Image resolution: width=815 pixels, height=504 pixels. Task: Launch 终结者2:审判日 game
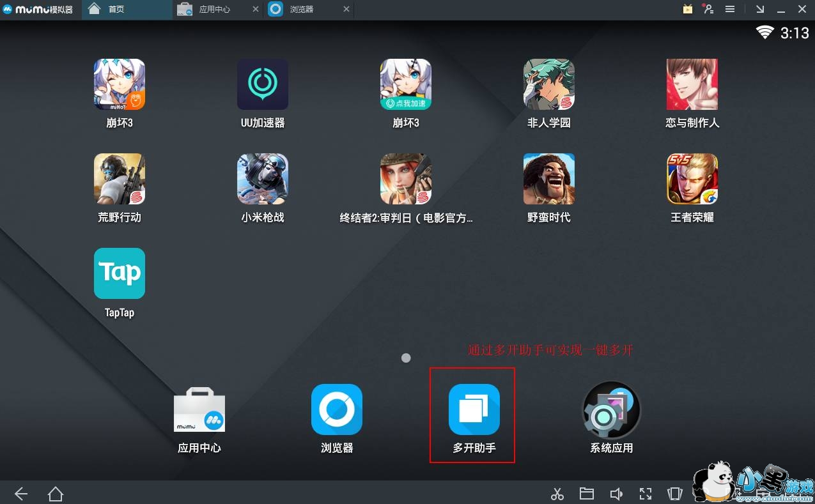point(406,179)
